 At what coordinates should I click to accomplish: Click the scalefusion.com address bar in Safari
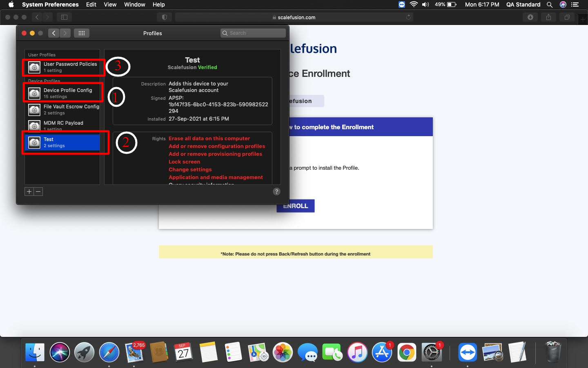click(294, 17)
